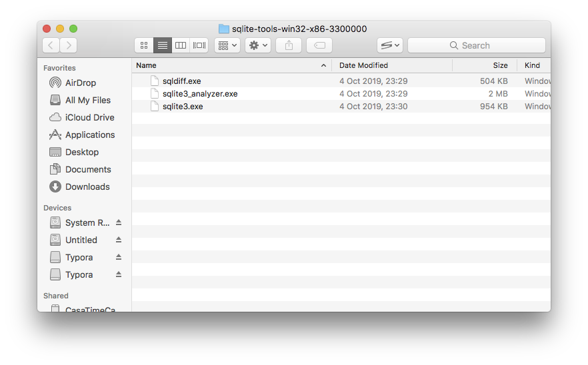Open the Applications folder in sidebar
Screen dimensions: 588x365
click(89, 135)
